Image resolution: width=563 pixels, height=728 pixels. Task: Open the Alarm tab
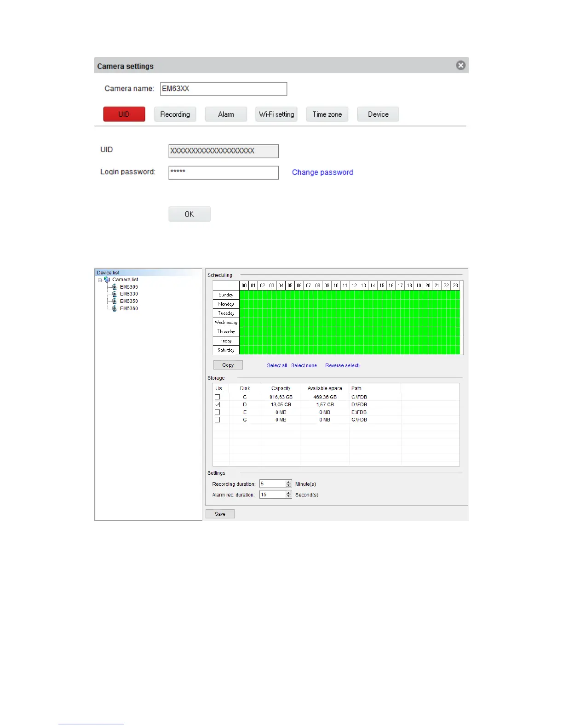coord(226,114)
